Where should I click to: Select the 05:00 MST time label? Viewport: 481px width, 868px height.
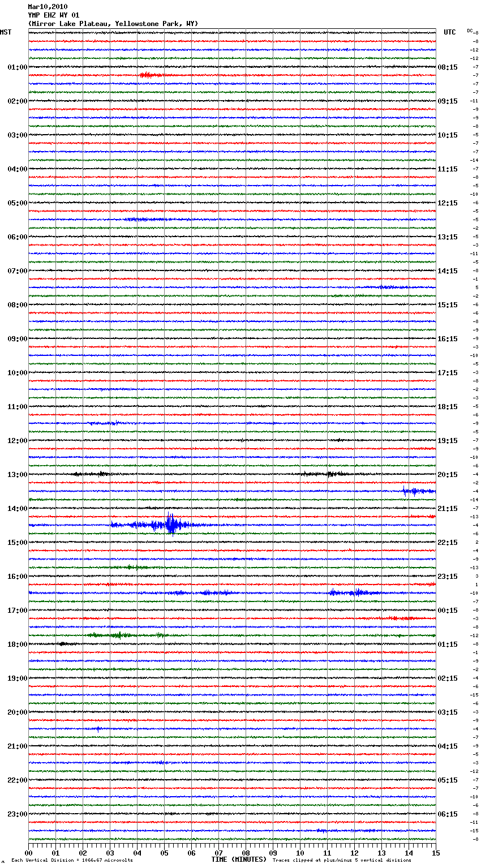(18, 203)
